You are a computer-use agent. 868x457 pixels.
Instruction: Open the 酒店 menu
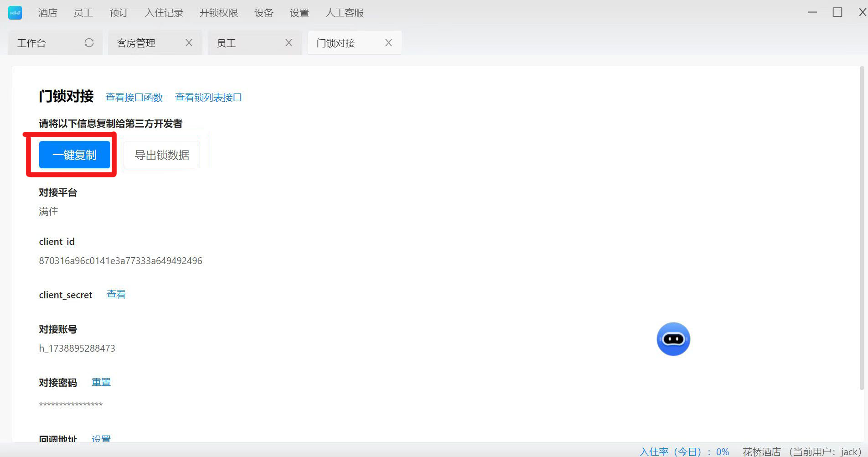pos(47,13)
